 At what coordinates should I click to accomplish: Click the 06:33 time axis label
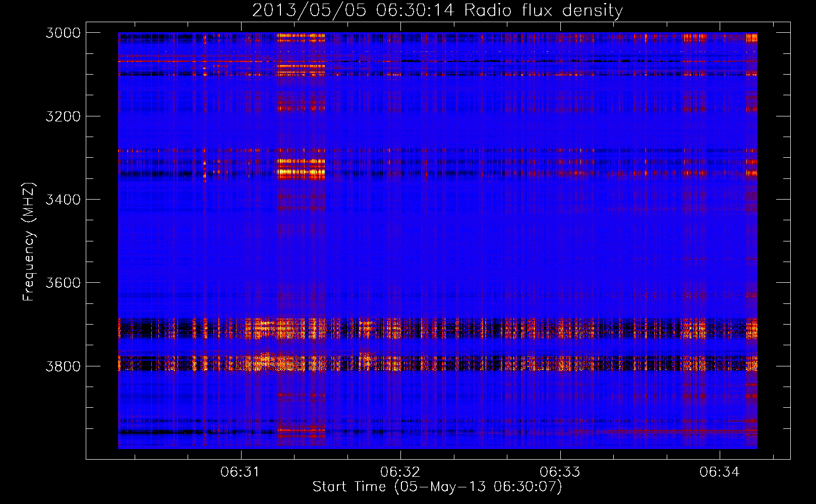[560, 472]
